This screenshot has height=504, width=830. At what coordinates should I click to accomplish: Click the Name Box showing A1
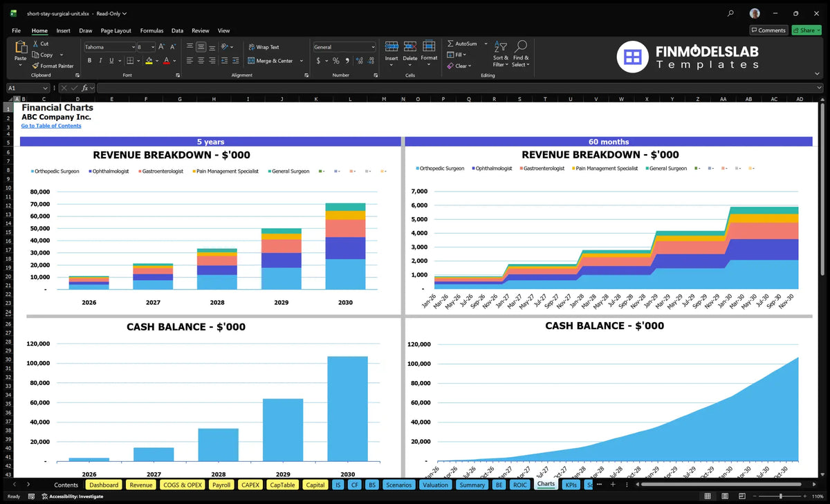(28, 88)
